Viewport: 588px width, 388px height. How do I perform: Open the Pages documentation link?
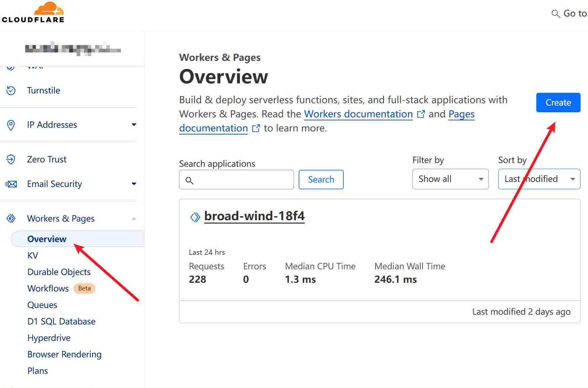[327, 121]
